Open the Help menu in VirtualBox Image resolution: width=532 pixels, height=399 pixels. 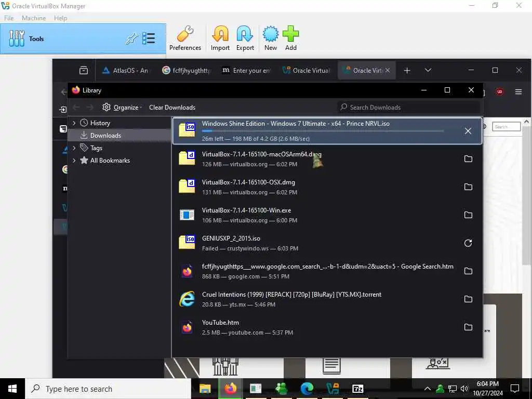click(60, 18)
